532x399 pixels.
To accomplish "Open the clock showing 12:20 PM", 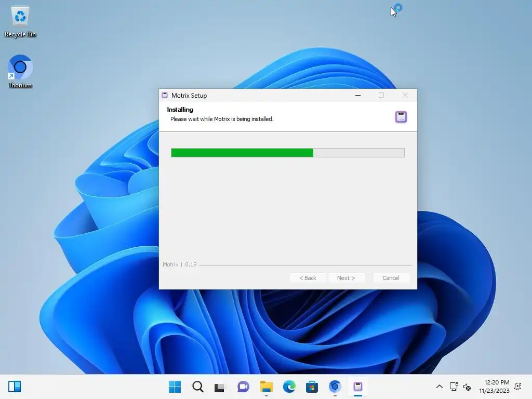I will coord(494,387).
